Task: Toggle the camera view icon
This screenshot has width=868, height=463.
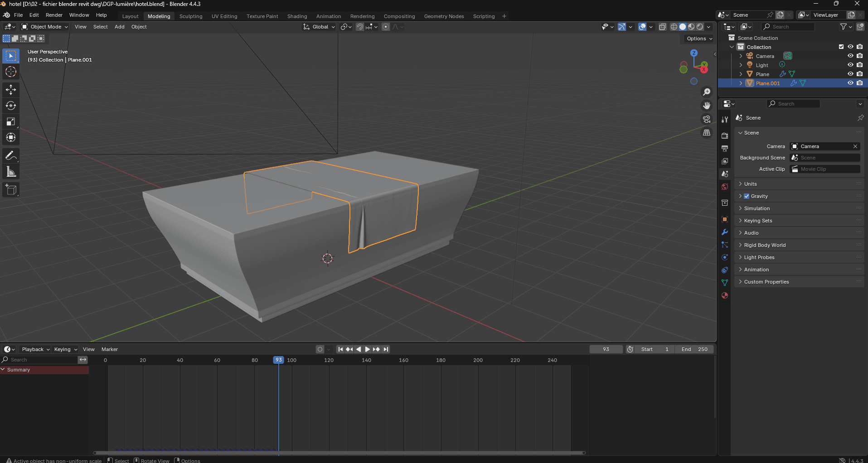Action: 707,119
